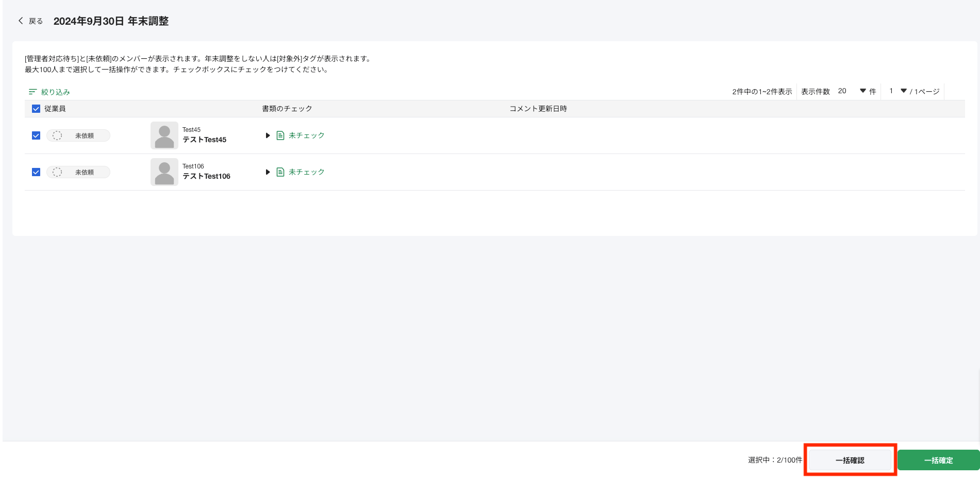Screen dimensions: 980x478
Task: Uncheck the checkbox for テストTest106
Action: pyautogui.click(x=36, y=172)
